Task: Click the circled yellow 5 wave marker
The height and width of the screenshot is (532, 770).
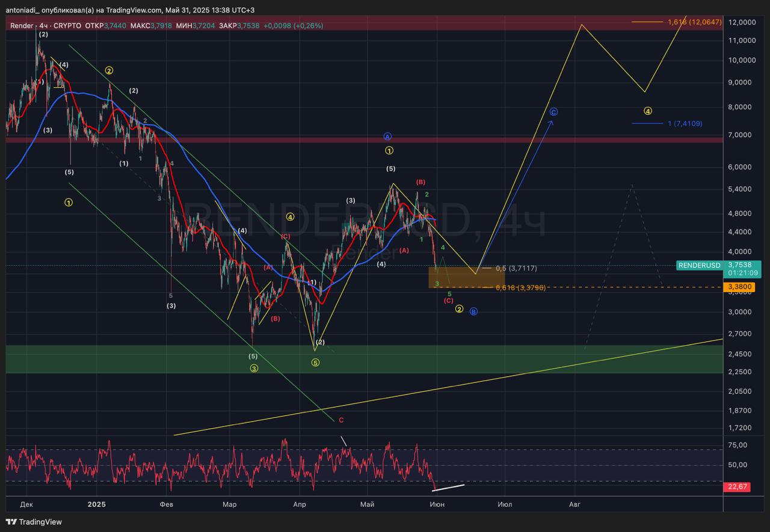Action: point(315,362)
